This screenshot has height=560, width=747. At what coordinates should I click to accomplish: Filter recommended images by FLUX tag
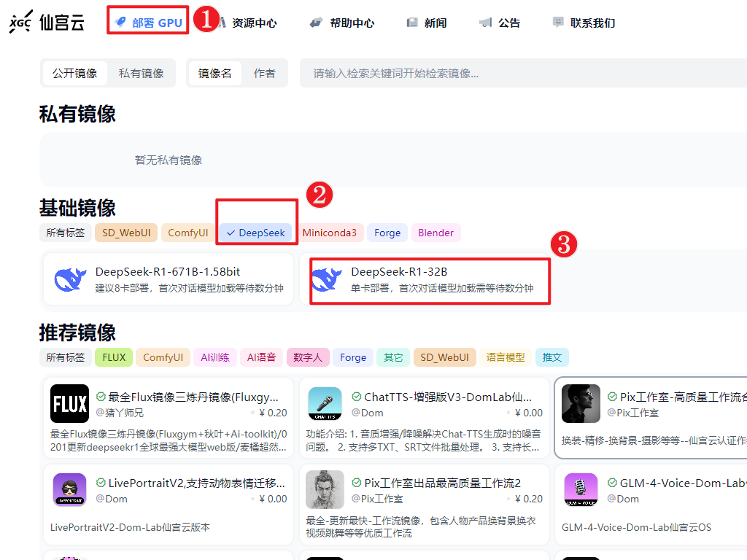(x=114, y=357)
